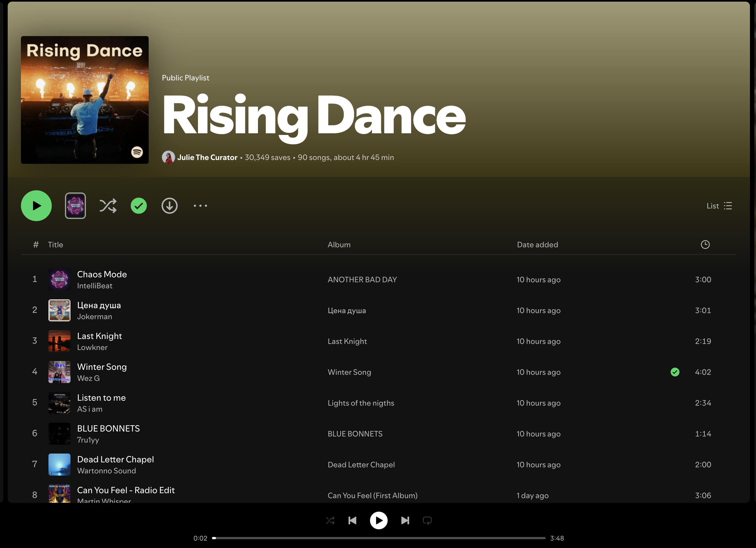Sort tracks by the Title column header
The width and height of the screenshot is (756, 548).
(x=55, y=245)
